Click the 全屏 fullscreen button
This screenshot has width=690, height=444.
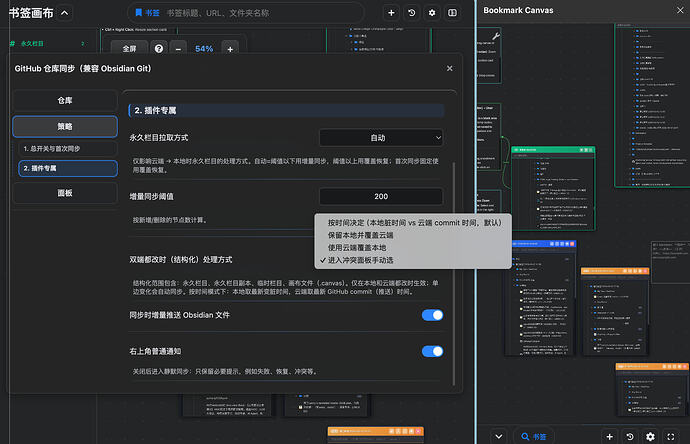click(x=129, y=49)
